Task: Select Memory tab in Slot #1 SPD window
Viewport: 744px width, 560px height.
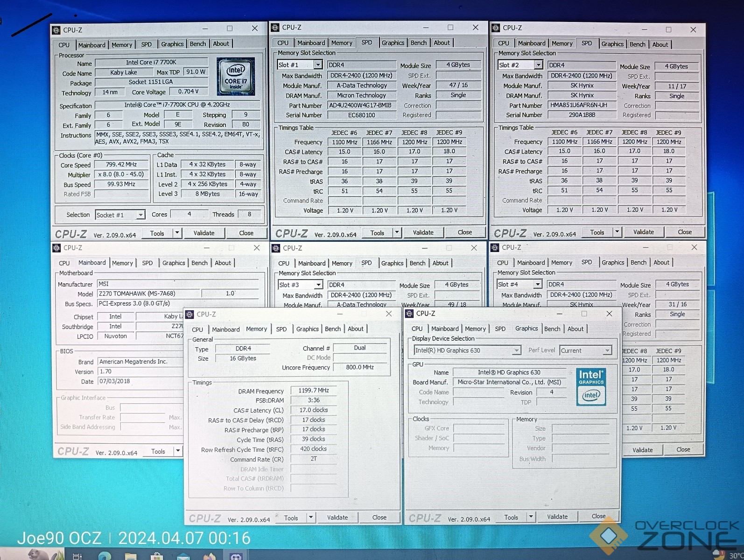Action: [342, 43]
